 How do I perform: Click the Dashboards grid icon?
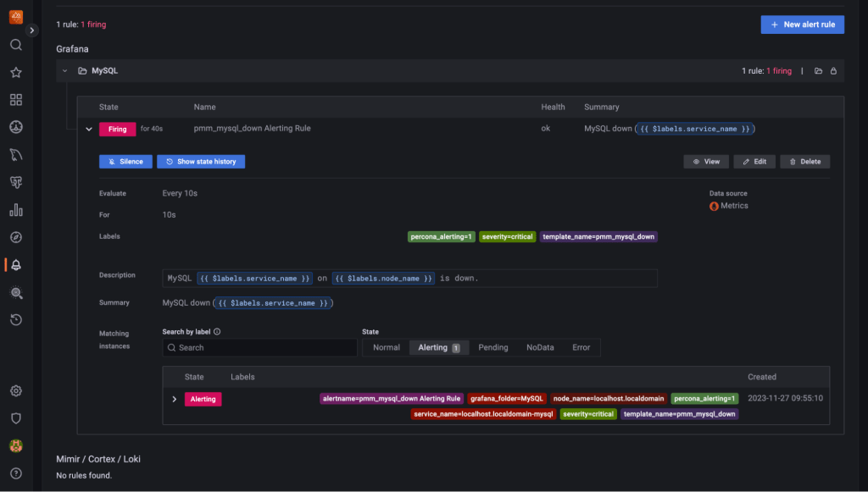(x=15, y=100)
